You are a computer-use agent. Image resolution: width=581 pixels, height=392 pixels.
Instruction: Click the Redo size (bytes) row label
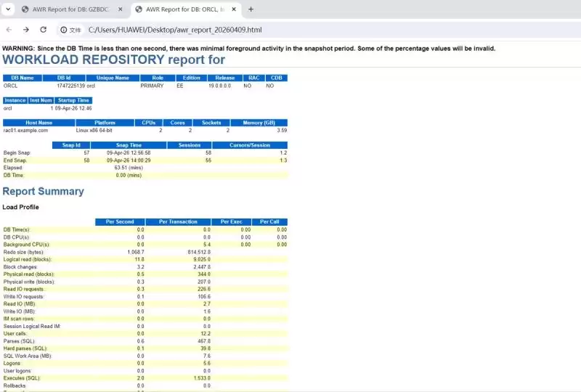coord(23,252)
